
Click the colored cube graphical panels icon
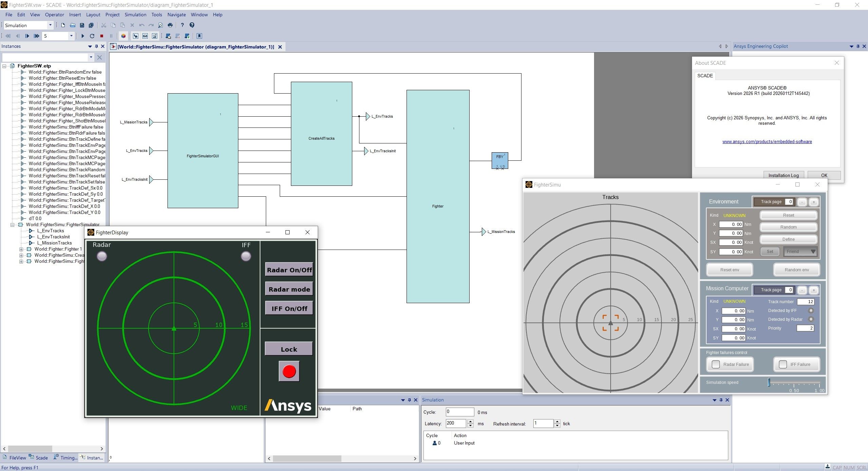point(123,36)
